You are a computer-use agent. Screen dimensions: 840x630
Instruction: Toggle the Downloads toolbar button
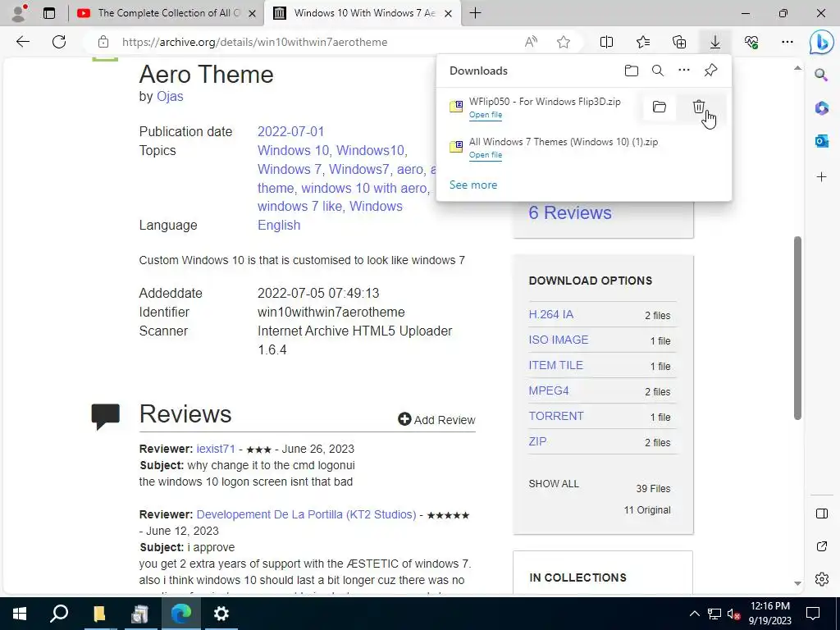tap(715, 42)
